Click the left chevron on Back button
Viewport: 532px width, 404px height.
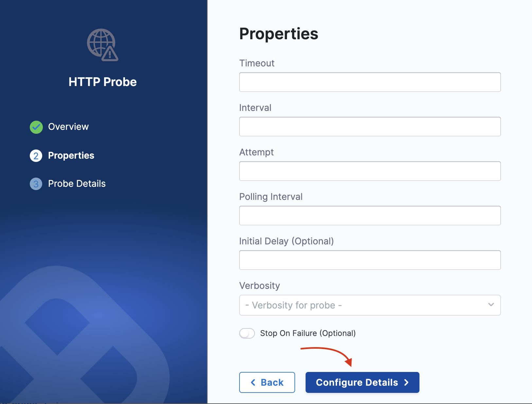tap(253, 382)
